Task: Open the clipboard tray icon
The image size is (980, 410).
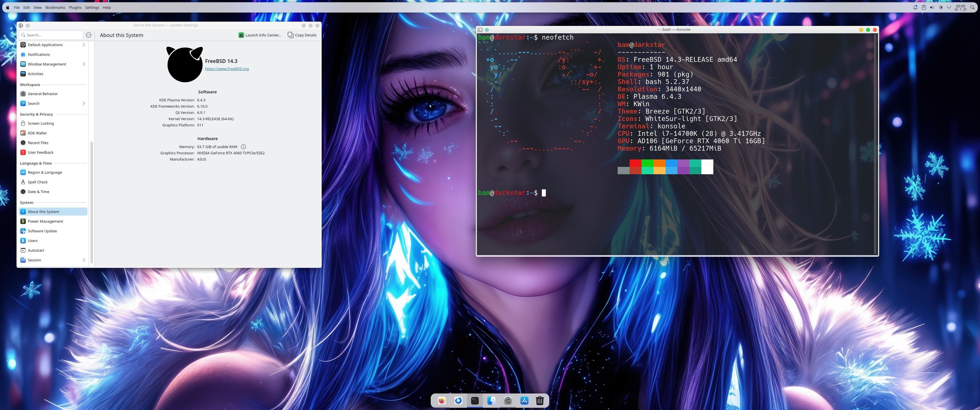Action: click(924, 7)
